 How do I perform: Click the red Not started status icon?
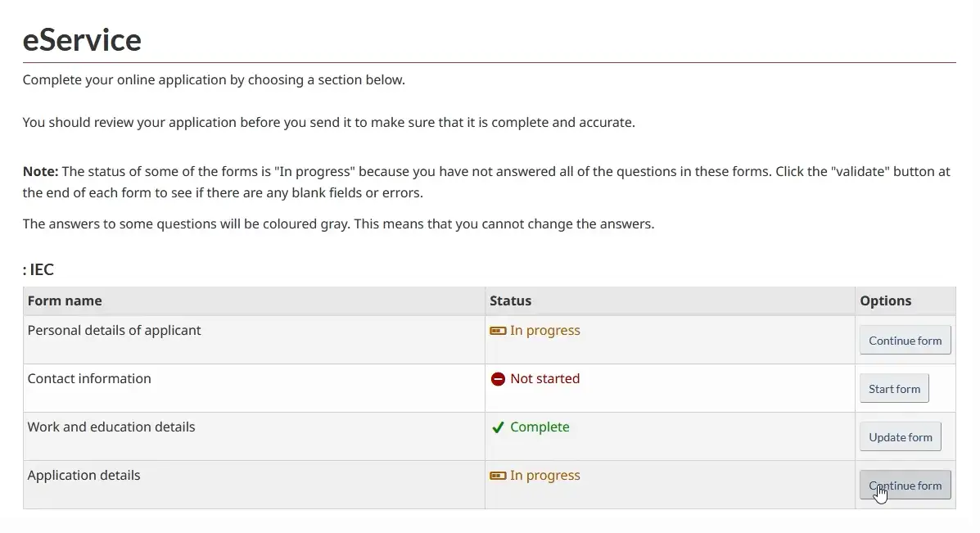coord(498,379)
